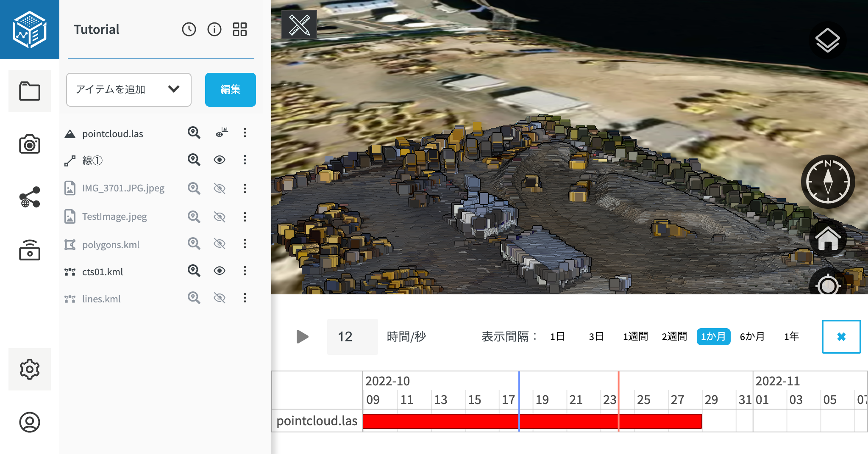This screenshot has width=868, height=454.
Task: Open the measurement tools ruler-pencil icon
Action: 299,25
